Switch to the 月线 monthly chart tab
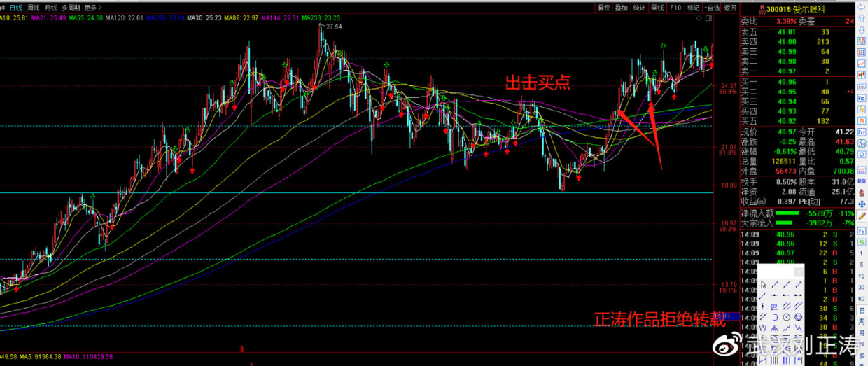The width and height of the screenshot is (868, 366). pyautogui.click(x=49, y=8)
